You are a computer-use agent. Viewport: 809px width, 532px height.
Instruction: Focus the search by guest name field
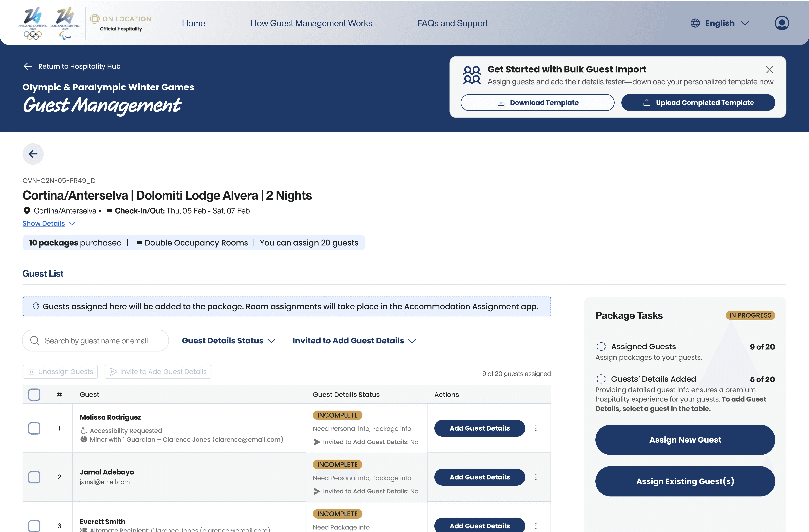(96, 341)
